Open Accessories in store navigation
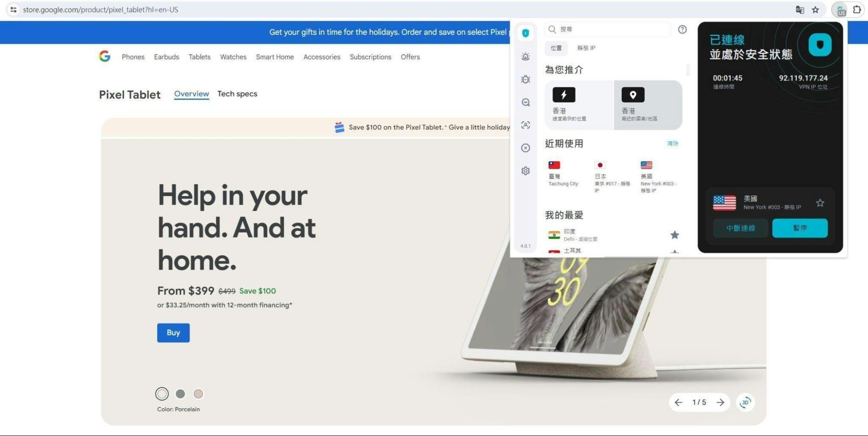The height and width of the screenshot is (436, 868). point(322,57)
